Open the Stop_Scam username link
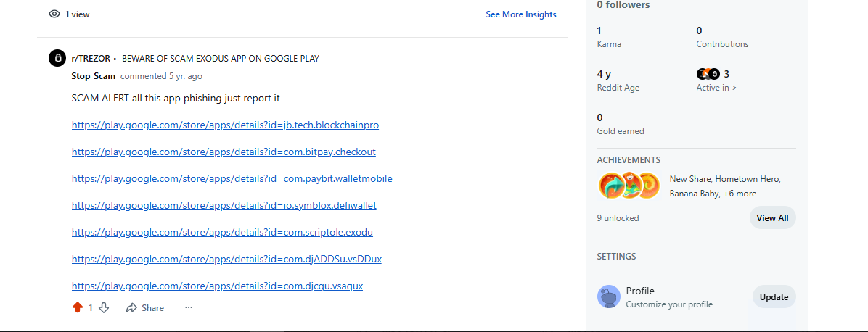The height and width of the screenshot is (332, 868). 93,75
